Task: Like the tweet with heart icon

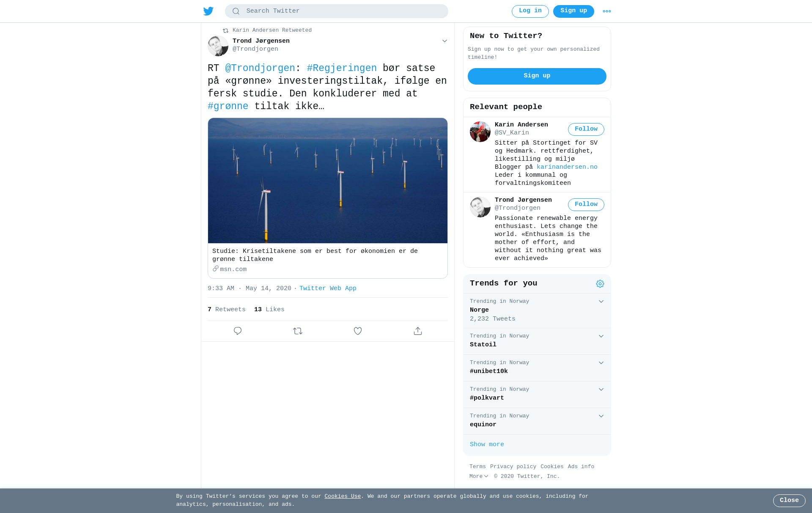Action: point(358,331)
